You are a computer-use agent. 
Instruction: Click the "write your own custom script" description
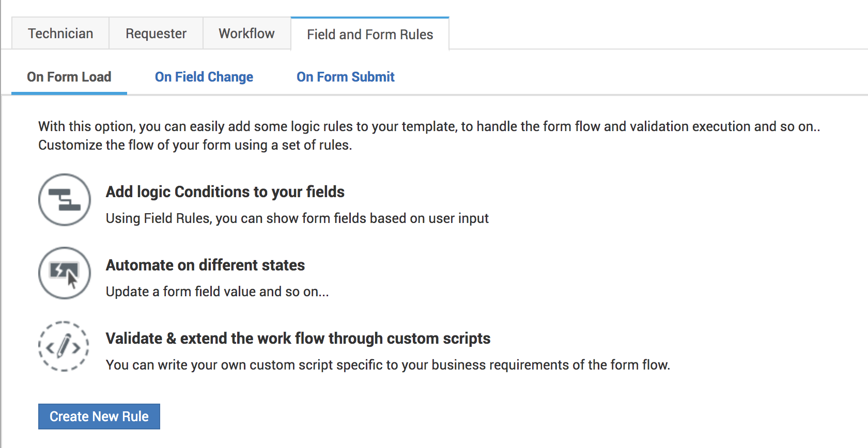tap(388, 365)
